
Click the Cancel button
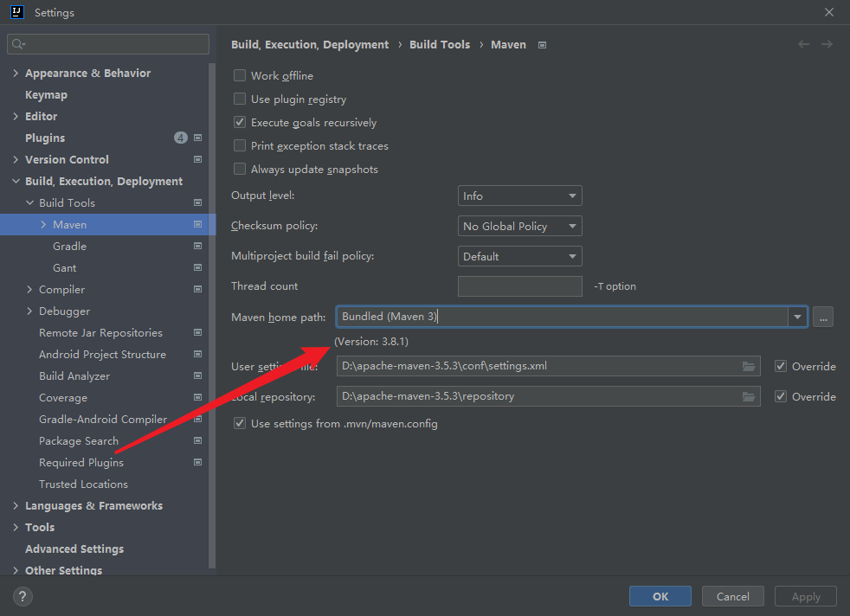733,596
